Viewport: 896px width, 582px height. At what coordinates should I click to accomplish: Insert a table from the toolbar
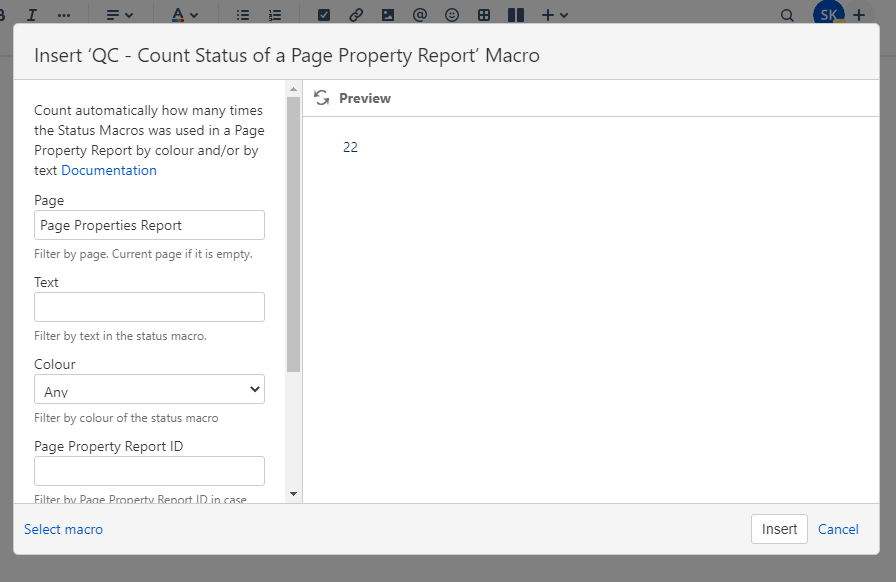(484, 14)
